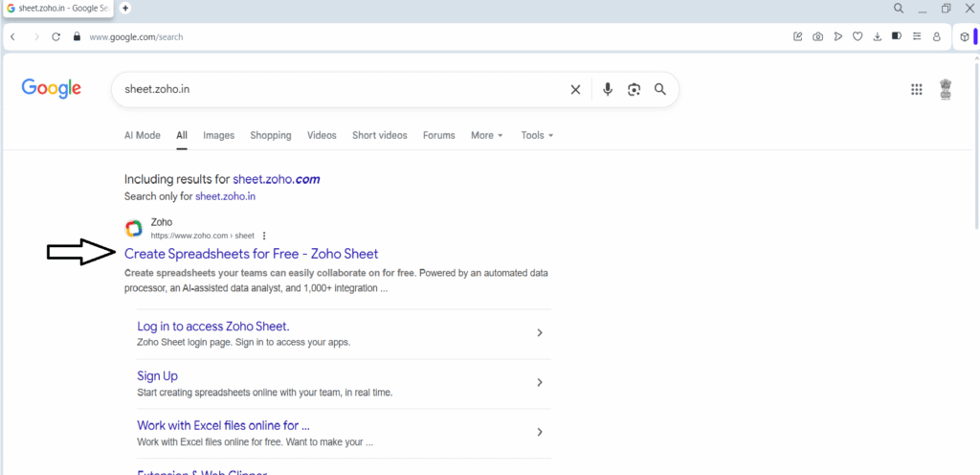Go back to the previous page
This screenshot has width=980, height=475.
tap(13, 37)
